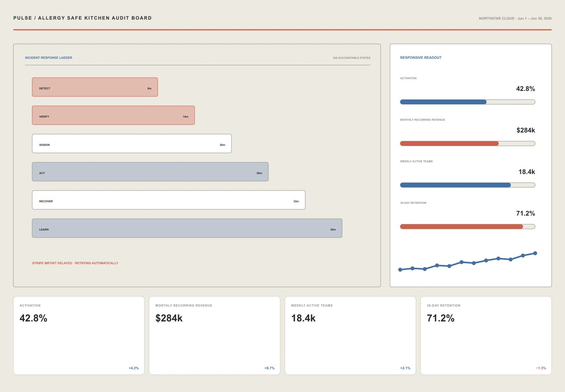
Task: Click the 'NORTHSTAR CLOUD · Jun 1 – Jun 30, 2026' date range
Action: pos(515,18)
